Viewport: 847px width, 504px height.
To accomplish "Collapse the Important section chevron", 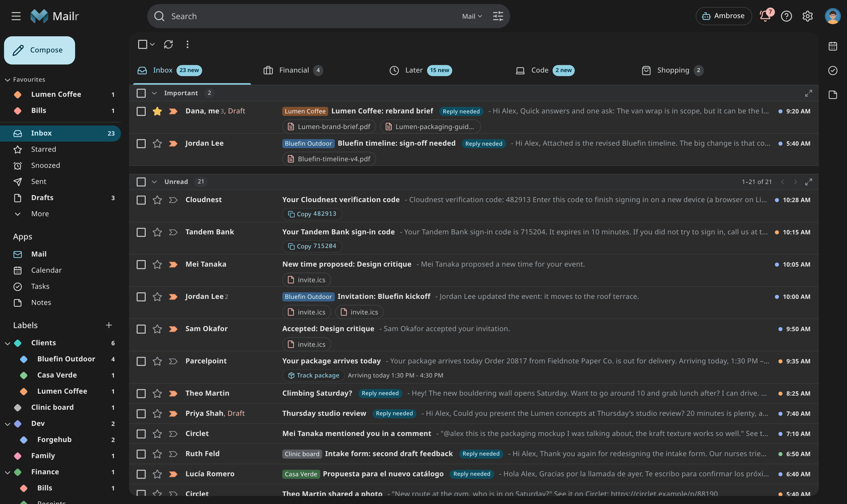I will point(154,93).
